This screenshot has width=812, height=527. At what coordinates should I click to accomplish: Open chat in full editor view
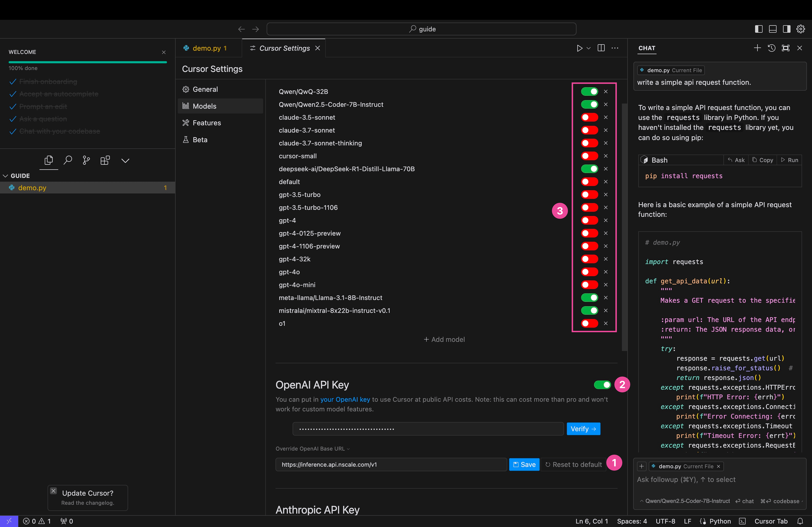click(786, 48)
